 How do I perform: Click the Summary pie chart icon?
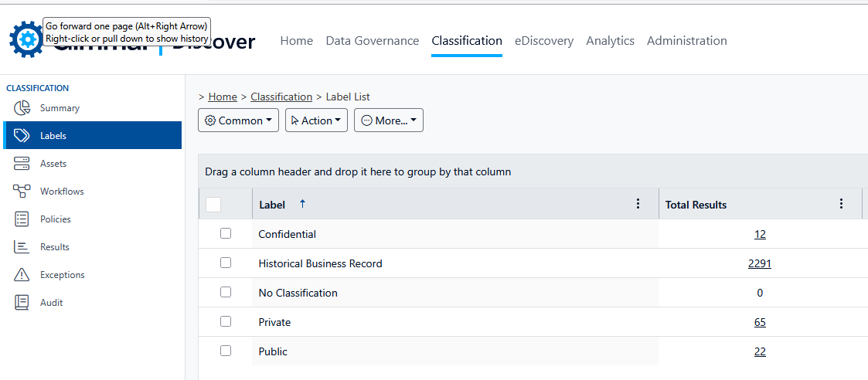coord(22,108)
